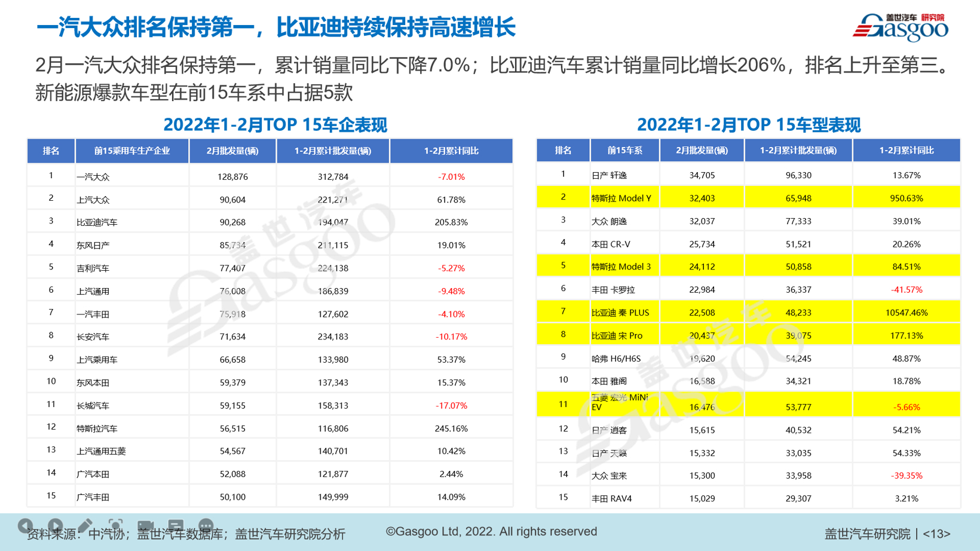Select the 一汽大众 cell in rank 1 row

132,176
